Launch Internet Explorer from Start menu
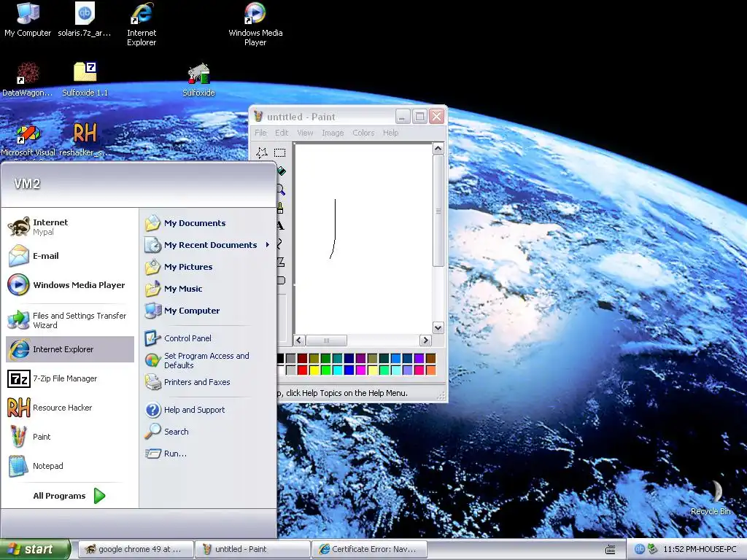This screenshot has height=560, width=747. [69, 349]
